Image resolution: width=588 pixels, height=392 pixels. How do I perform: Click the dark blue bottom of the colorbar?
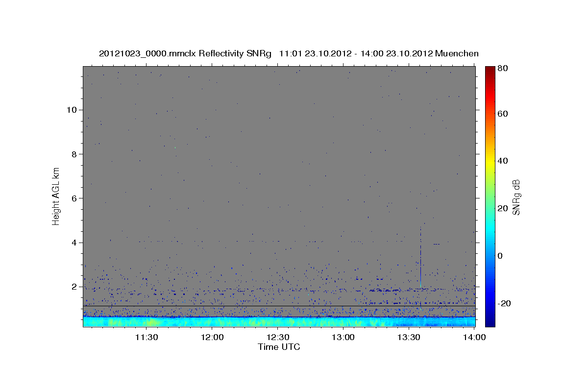[x=490, y=321]
